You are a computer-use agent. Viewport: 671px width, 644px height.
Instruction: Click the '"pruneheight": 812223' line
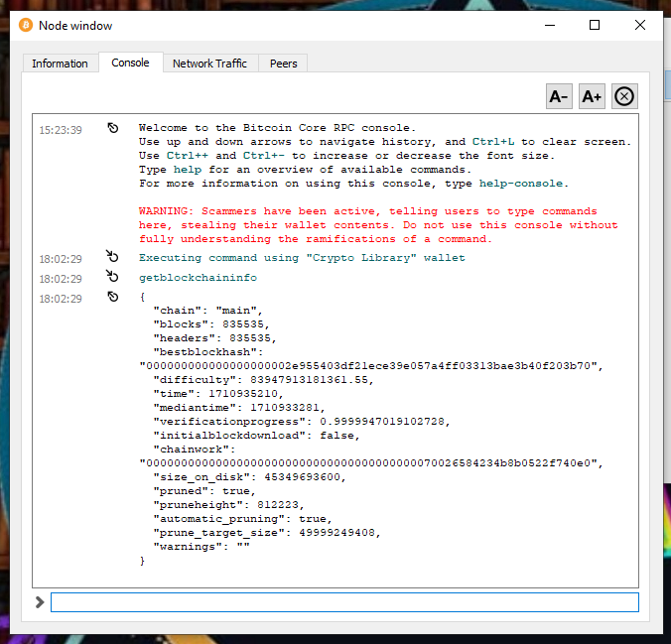pos(229,505)
